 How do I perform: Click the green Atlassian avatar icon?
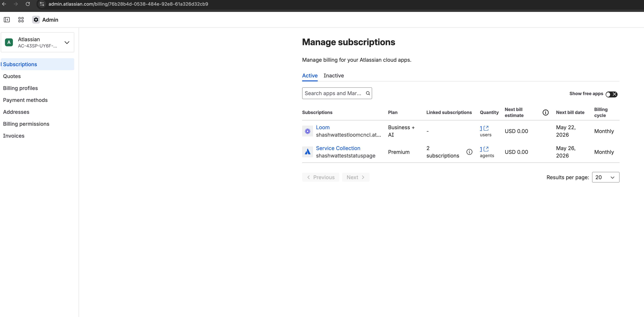[x=9, y=42]
